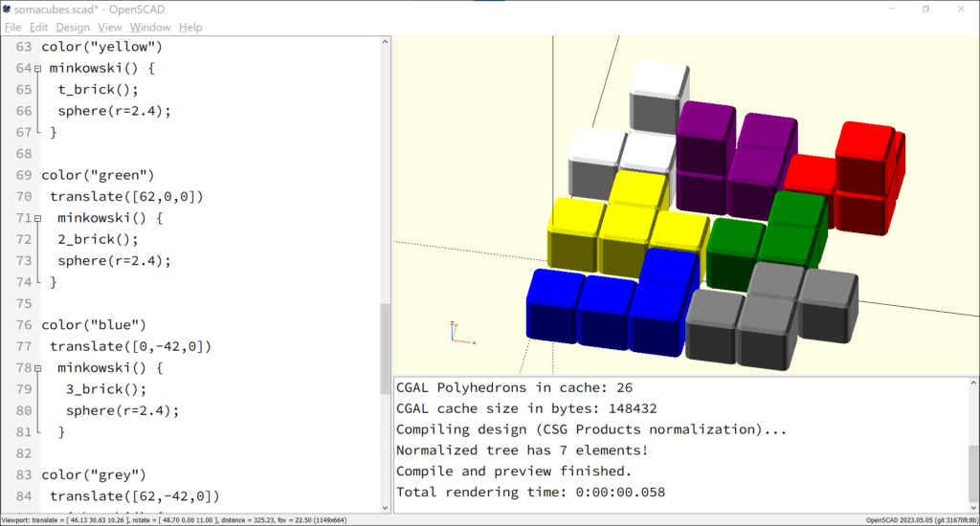Open the File menu

click(12, 28)
